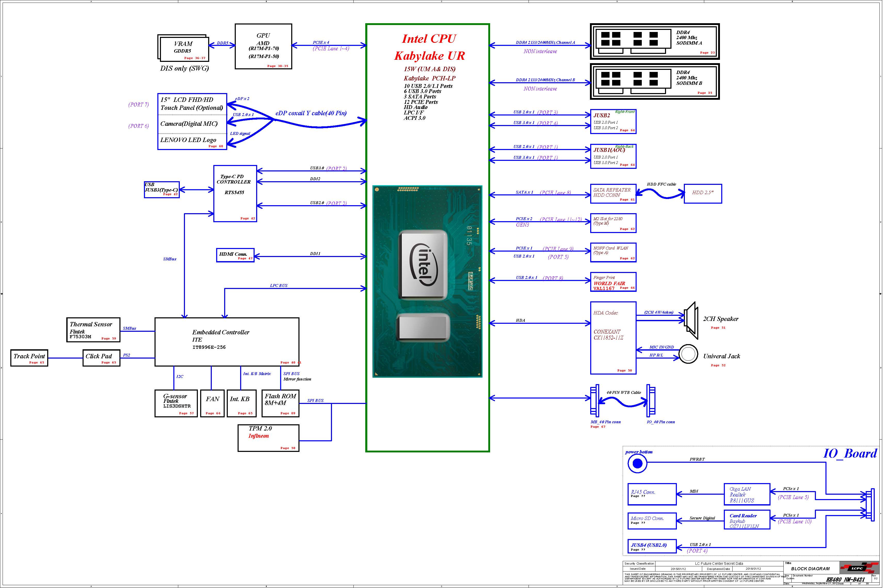Click the '(PCIE Lane 11~12)' label
This screenshot has height=588, width=892.
tap(567, 222)
